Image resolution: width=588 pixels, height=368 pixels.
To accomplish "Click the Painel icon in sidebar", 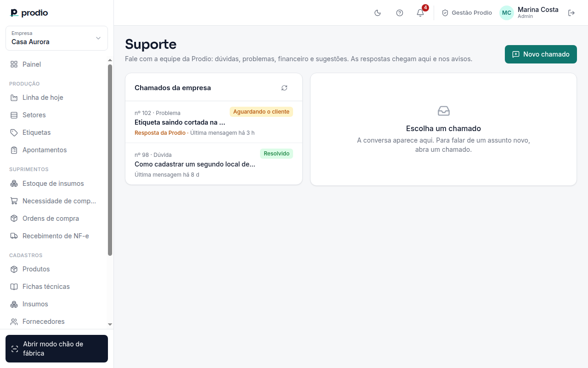I will click(x=14, y=64).
